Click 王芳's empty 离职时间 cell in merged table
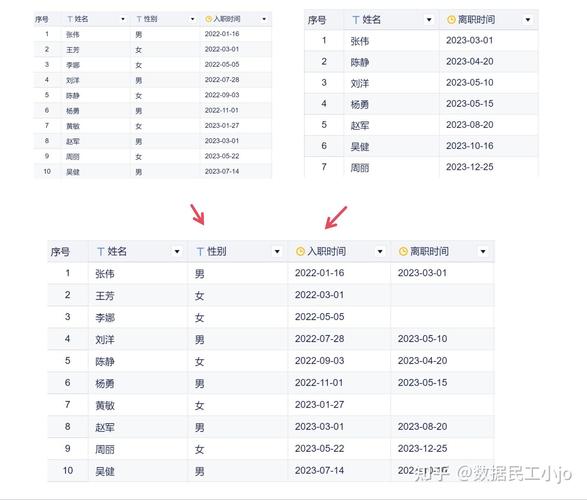 (442, 295)
